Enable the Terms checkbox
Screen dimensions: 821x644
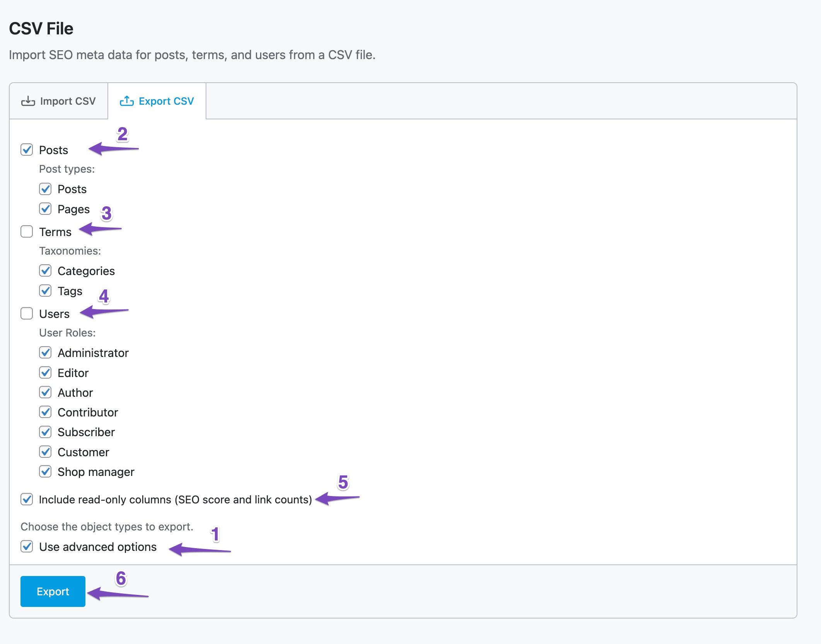click(27, 232)
